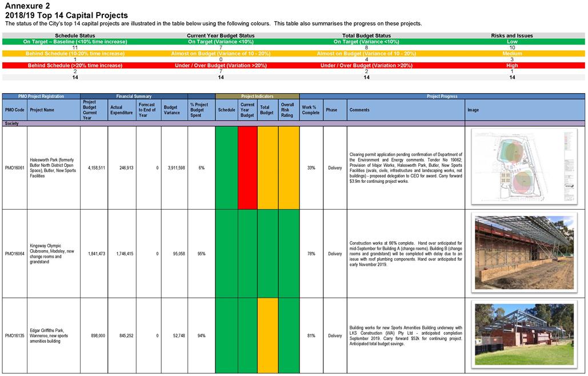Click the orange Overall Risk Rating cell for Halesworth Park
This screenshot has height=376, width=588.
tap(289, 167)
